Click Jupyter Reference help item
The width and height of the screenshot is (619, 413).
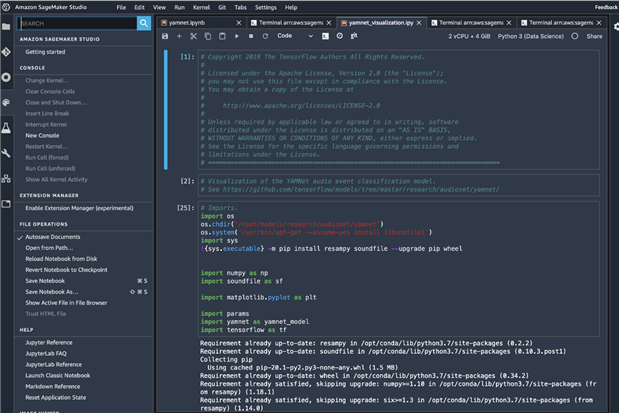click(x=49, y=343)
